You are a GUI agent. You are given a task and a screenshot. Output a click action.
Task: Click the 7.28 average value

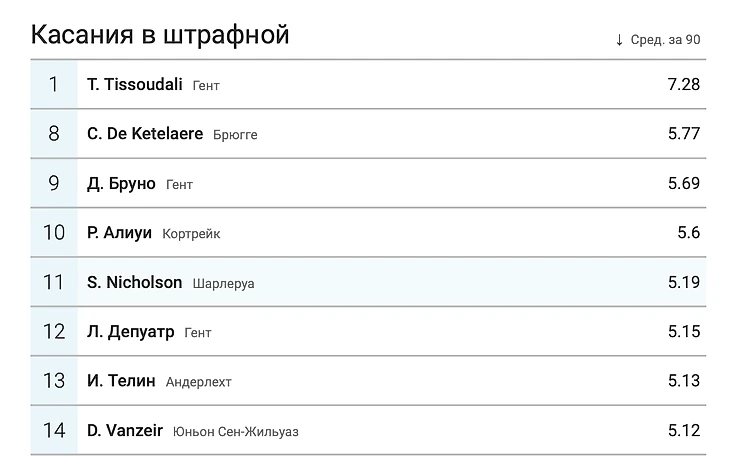(683, 84)
